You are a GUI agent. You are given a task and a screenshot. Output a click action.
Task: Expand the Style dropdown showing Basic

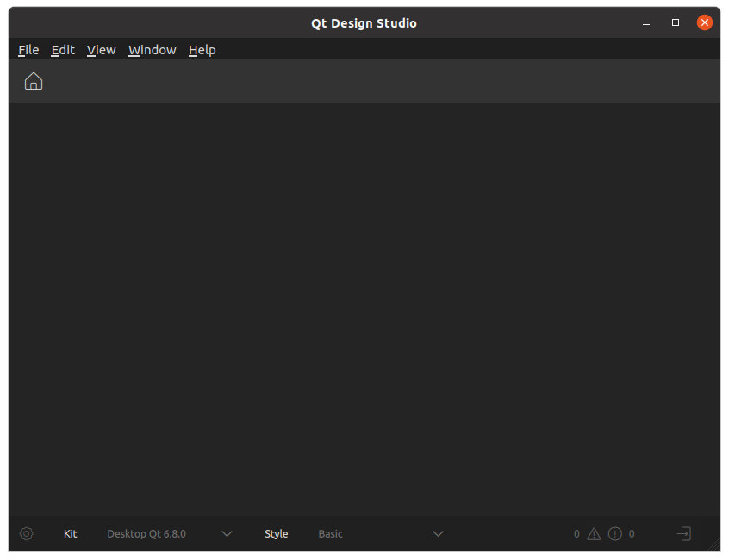[380, 534]
